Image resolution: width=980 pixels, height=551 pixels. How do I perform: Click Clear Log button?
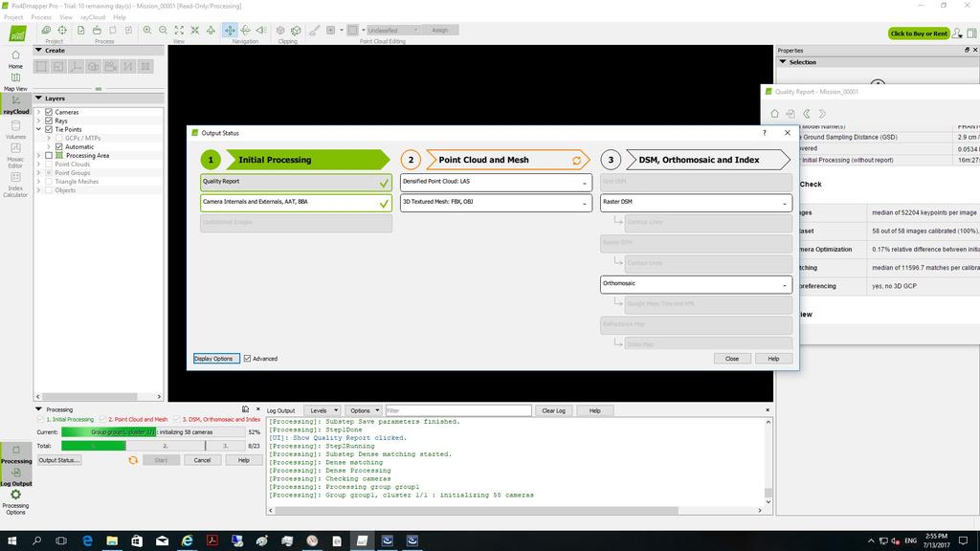[x=553, y=410]
